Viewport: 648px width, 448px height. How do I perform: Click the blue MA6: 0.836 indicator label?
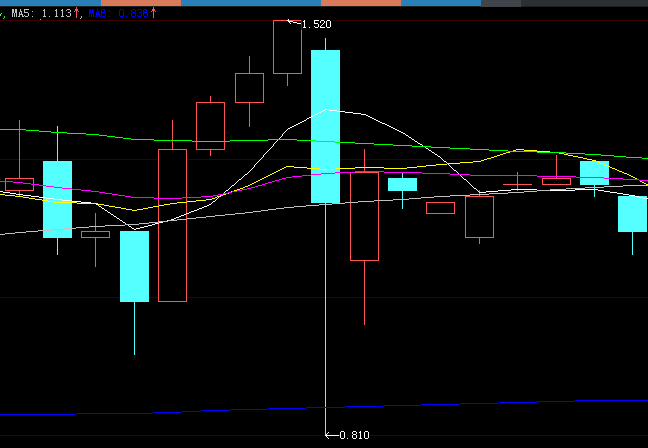(x=118, y=13)
